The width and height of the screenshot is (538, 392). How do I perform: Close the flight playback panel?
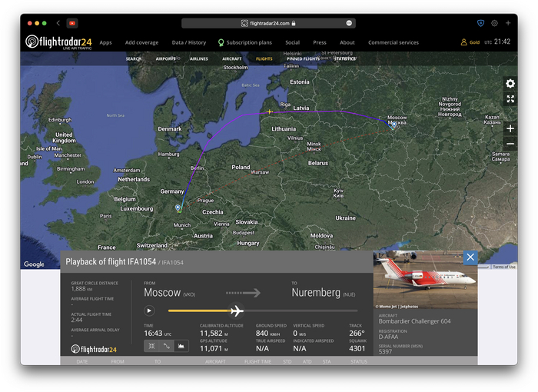tap(470, 257)
